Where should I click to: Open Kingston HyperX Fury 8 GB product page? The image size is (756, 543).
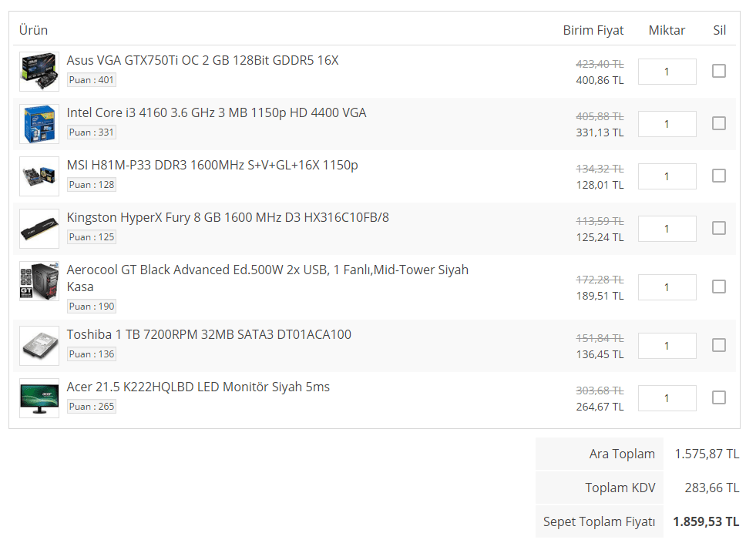[x=227, y=217]
